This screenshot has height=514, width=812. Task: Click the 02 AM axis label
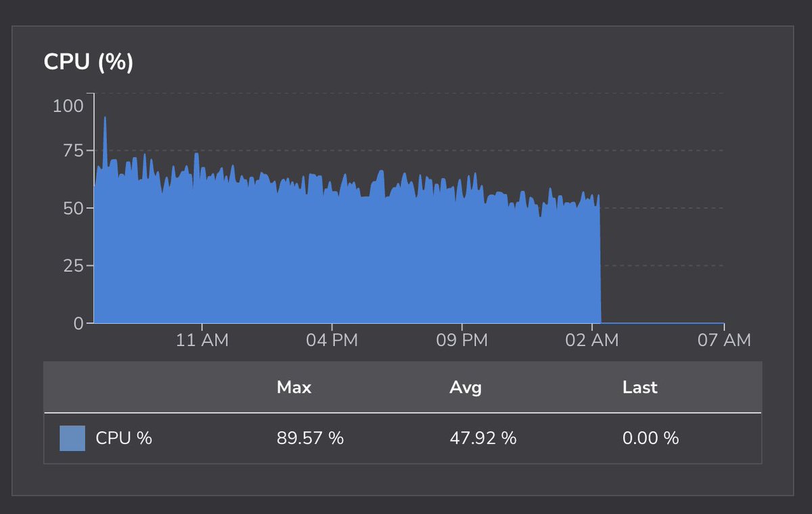(592, 340)
